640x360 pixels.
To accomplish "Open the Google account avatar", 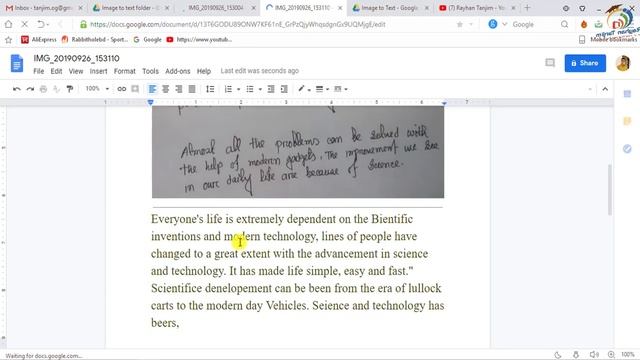I will [623, 63].
